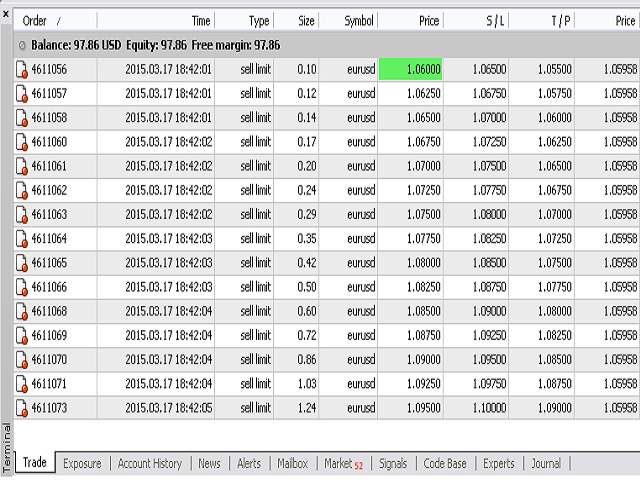The height and width of the screenshot is (480, 640).
Task: Click the order icon for 4611058
Action: [x=22, y=118]
